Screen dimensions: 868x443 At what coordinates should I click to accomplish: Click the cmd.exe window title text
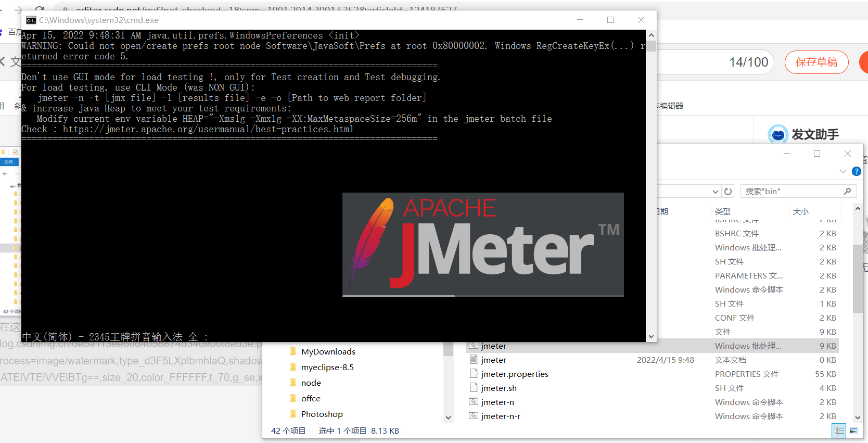99,20
